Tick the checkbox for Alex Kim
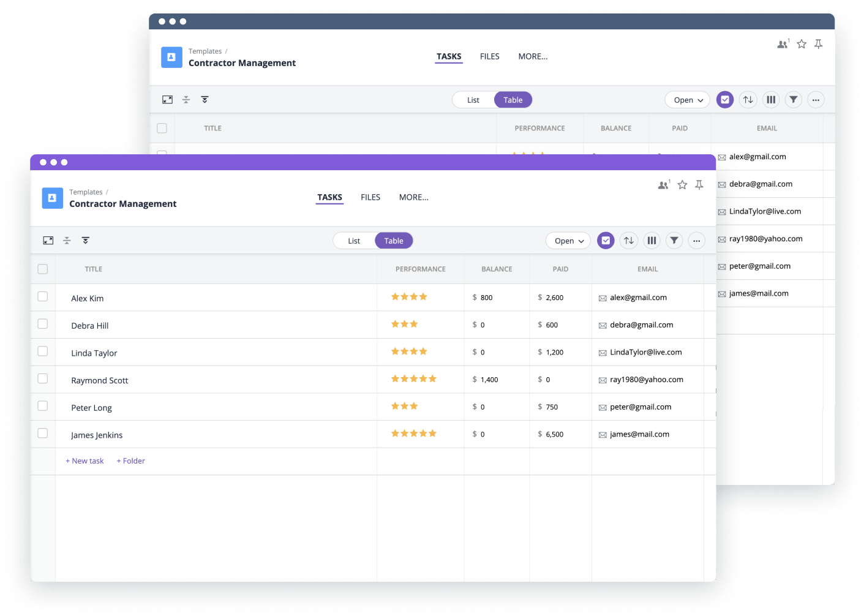The width and height of the screenshot is (864, 616). coord(43,296)
